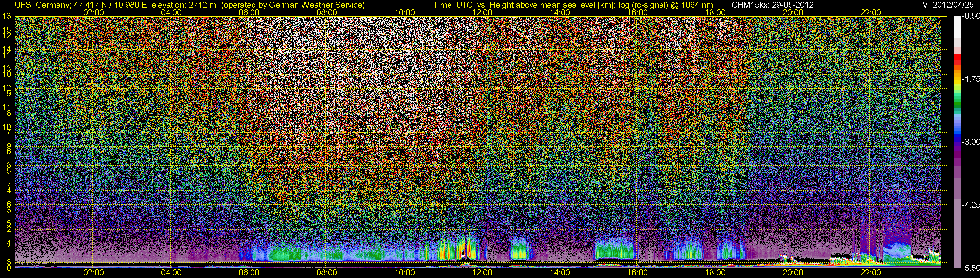The width and height of the screenshot is (980, 278).
Task: Click the "elevation: 2712 m" text
Action: (x=184, y=5)
